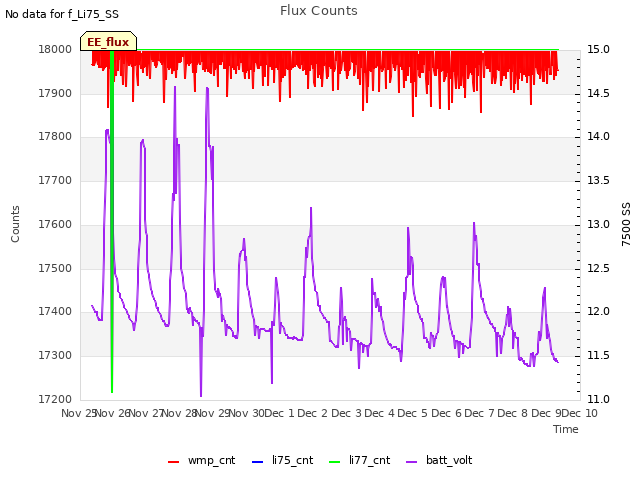640x480 pixels.
Task: Click the Dec 8 x-axis date label
Action: (513, 413)
